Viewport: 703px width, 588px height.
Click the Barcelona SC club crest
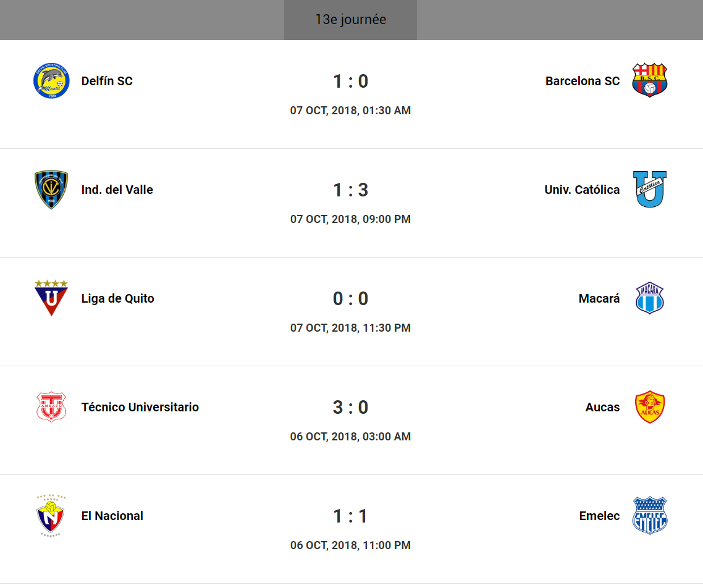650,81
